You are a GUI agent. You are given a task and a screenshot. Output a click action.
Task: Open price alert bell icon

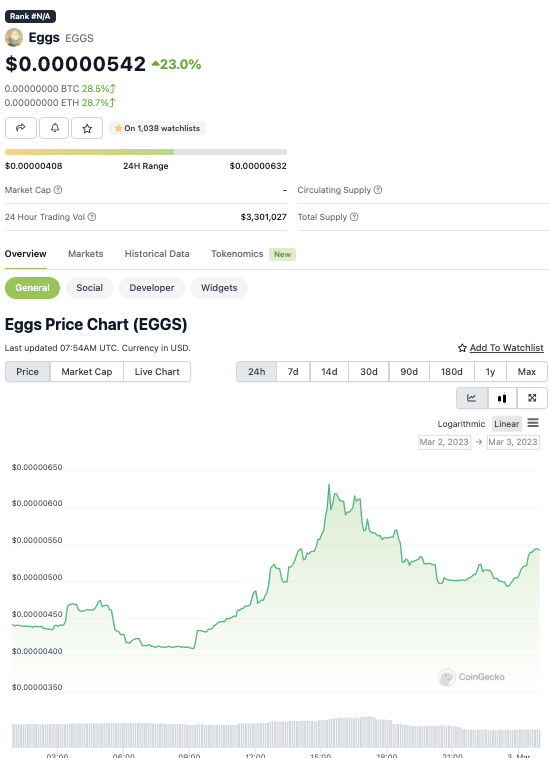coord(54,128)
